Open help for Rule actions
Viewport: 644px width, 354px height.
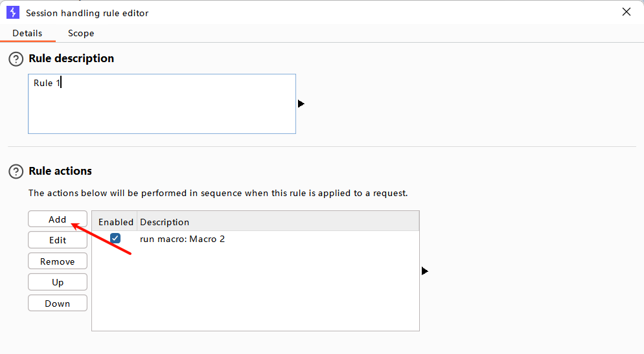16,171
